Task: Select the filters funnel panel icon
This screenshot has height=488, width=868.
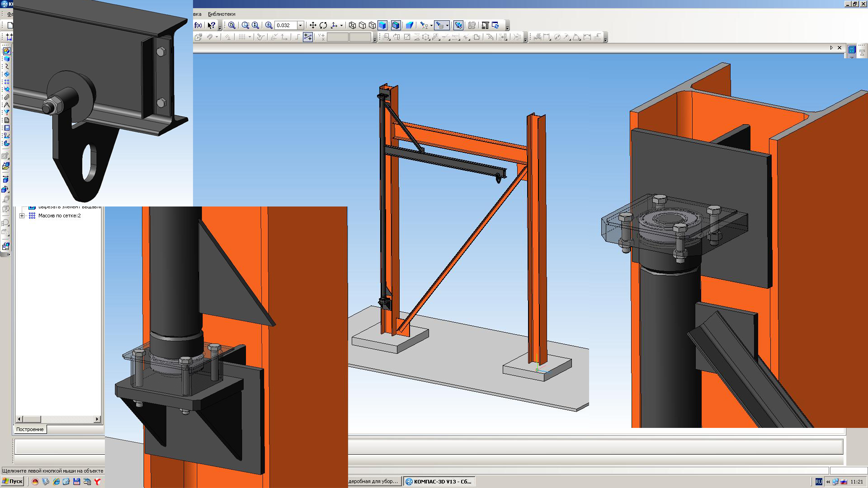Action: coord(6,113)
